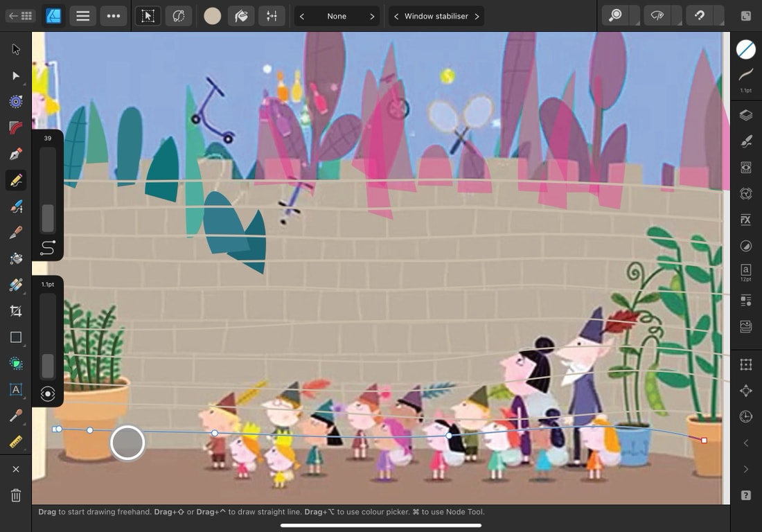Open the Stroke studio showing 1.1pt
Screen dimensions: 762x532
746,79
